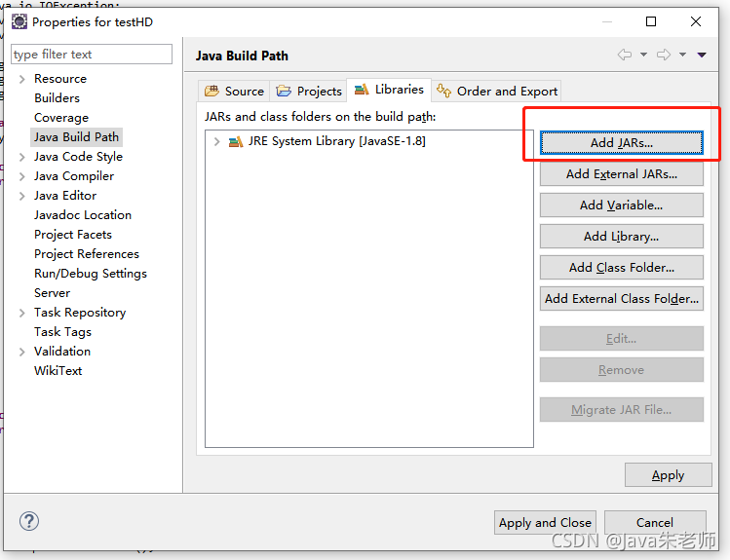
Task: Expand the Validation node
Action: (21, 353)
